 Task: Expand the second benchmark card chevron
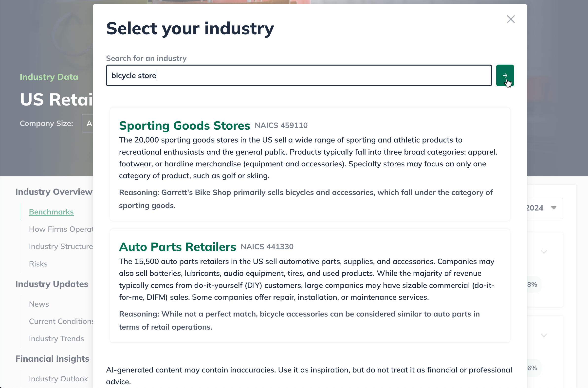(544, 335)
